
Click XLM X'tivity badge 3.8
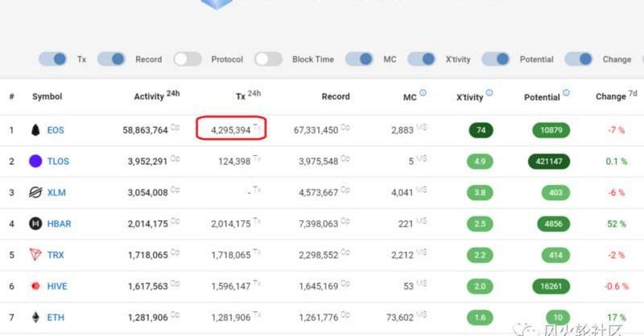(480, 192)
